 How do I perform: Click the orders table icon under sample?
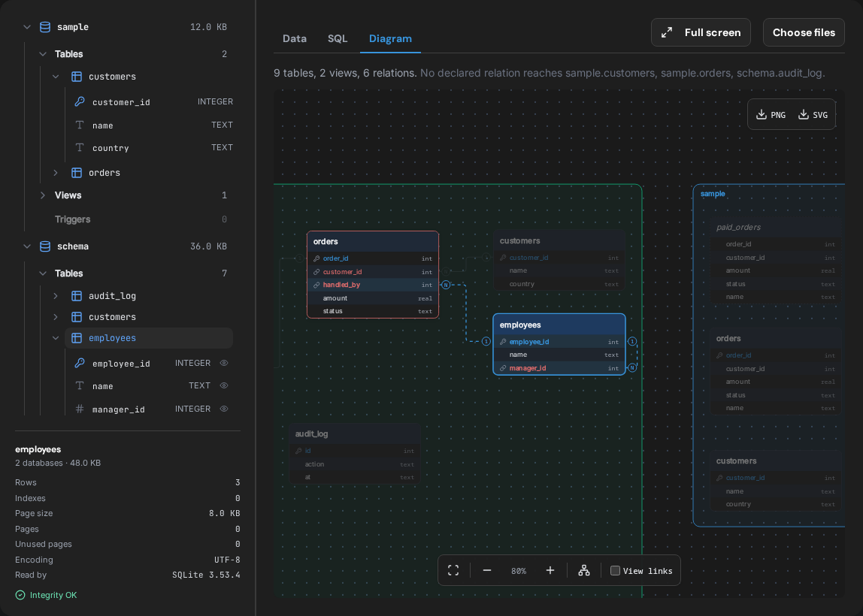(x=77, y=173)
